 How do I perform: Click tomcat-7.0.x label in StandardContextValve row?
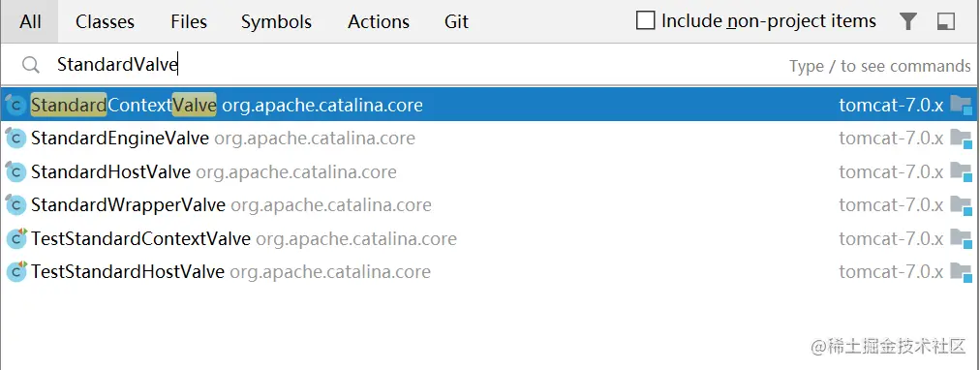tap(891, 105)
